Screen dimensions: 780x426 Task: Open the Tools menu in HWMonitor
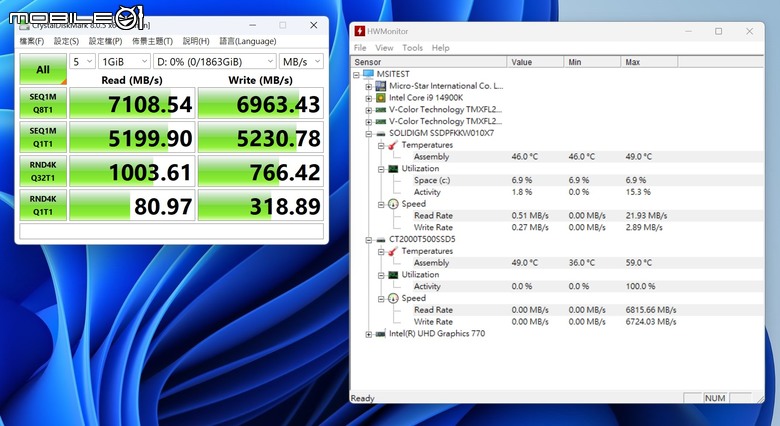(x=412, y=48)
